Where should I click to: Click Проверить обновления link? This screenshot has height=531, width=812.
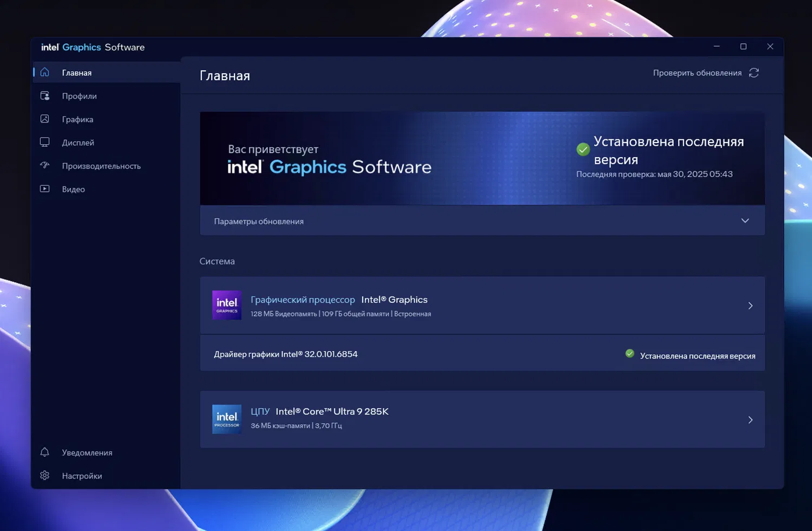697,73
